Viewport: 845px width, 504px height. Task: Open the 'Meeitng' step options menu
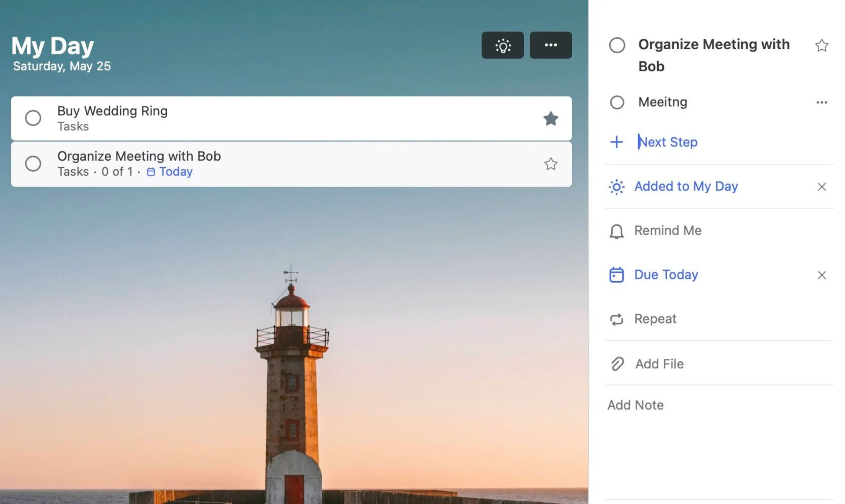click(822, 102)
